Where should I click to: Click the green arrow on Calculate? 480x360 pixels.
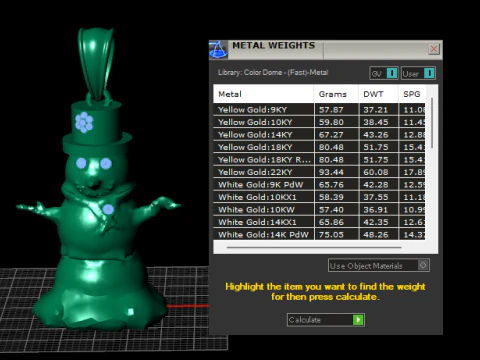coord(358,320)
